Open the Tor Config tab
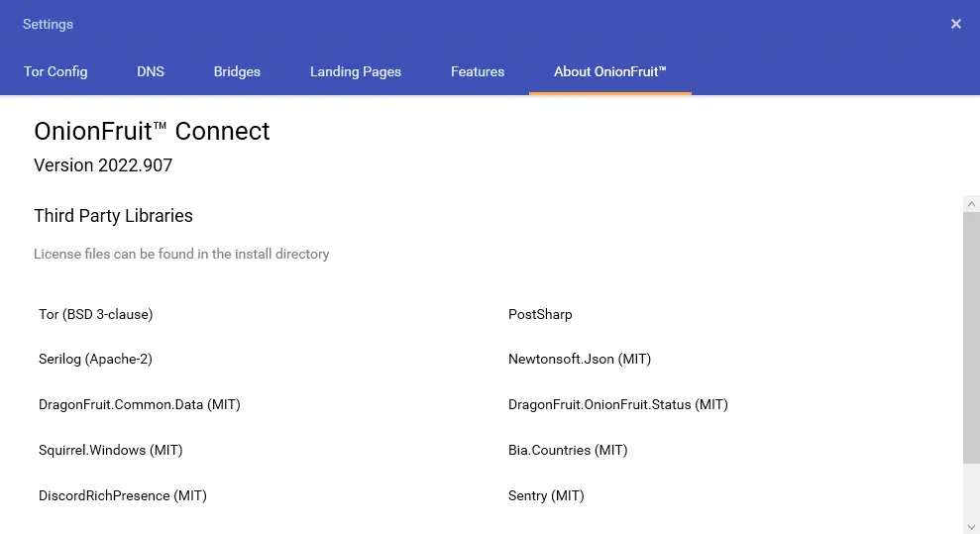Image resolution: width=980 pixels, height=534 pixels. (x=55, y=71)
